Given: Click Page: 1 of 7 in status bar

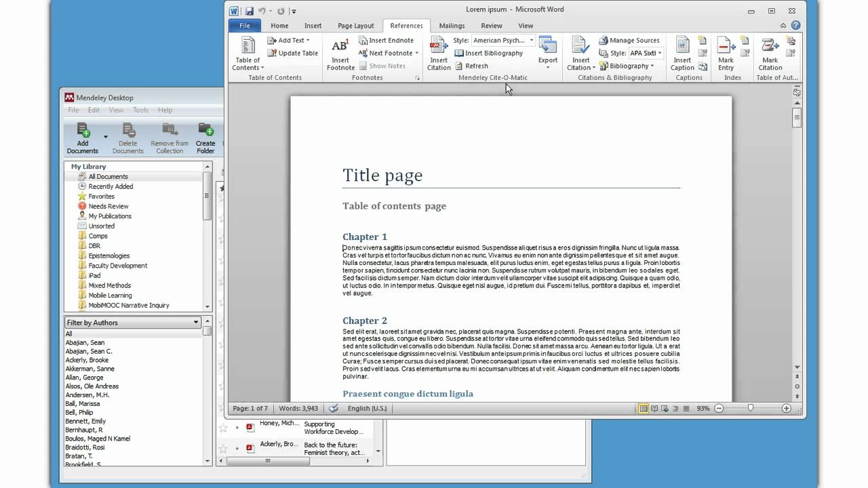Looking at the screenshot, I should 250,409.
